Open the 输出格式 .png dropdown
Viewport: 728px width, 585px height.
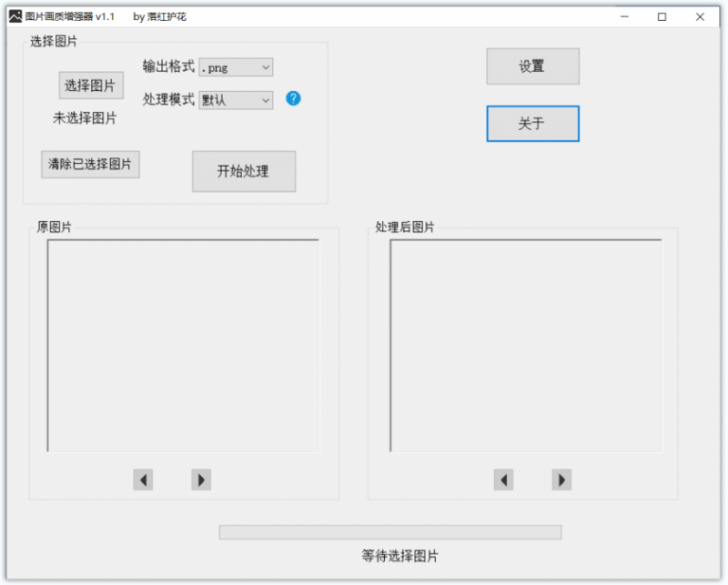[236, 67]
